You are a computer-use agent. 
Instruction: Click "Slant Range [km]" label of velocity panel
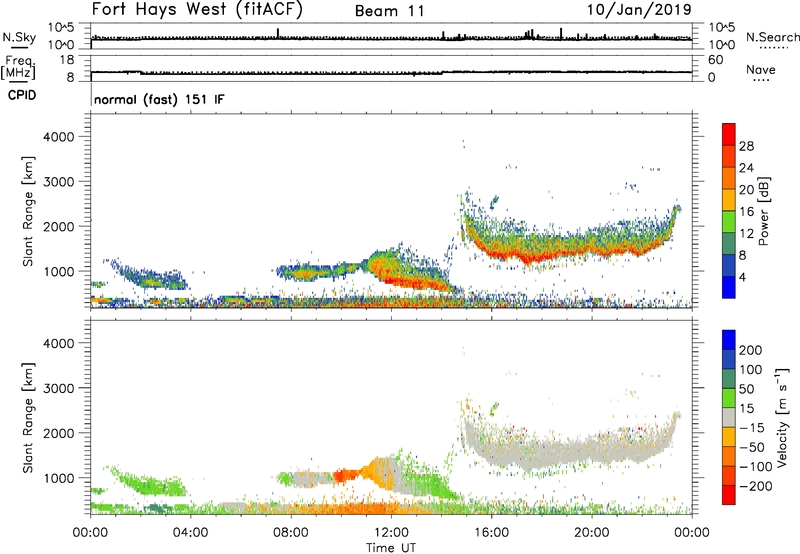[x=28, y=418]
